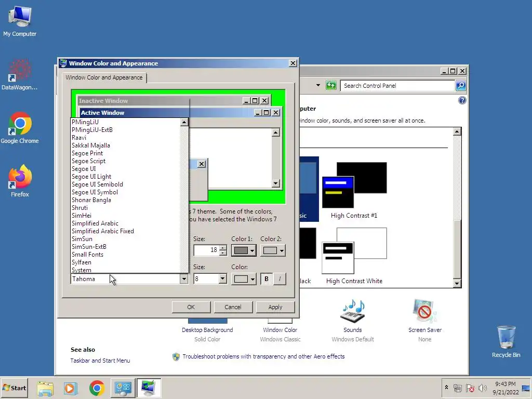The image size is (532, 399).
Task: Open the font size 8 dropdown
Action: [x=222, y=279]
